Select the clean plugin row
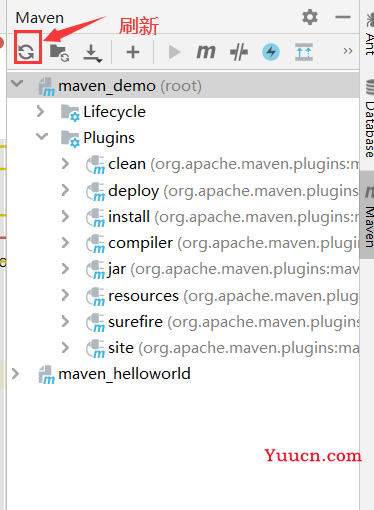Image resolution: width=374 pixels, height=510 pixels. 183,164
